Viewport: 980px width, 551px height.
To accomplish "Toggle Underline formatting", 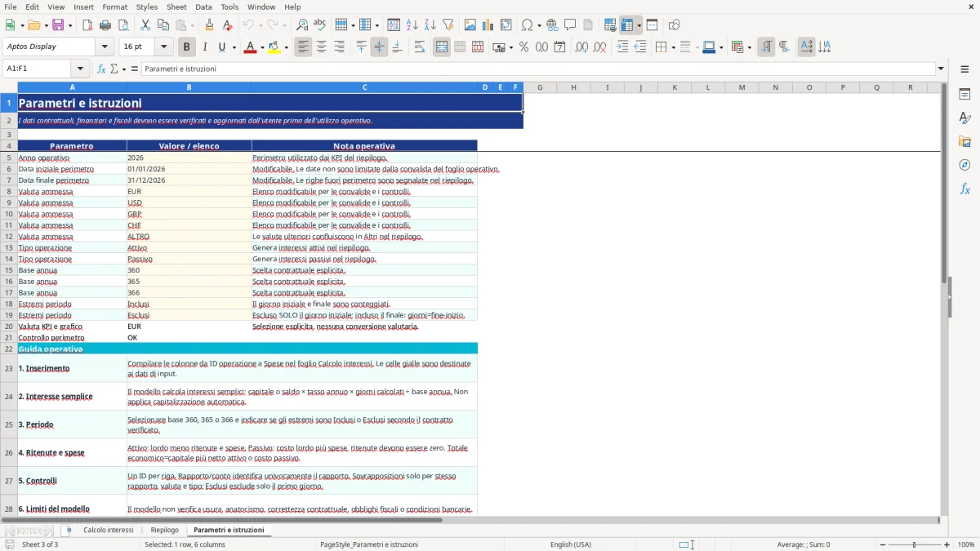I will (221, 47).
